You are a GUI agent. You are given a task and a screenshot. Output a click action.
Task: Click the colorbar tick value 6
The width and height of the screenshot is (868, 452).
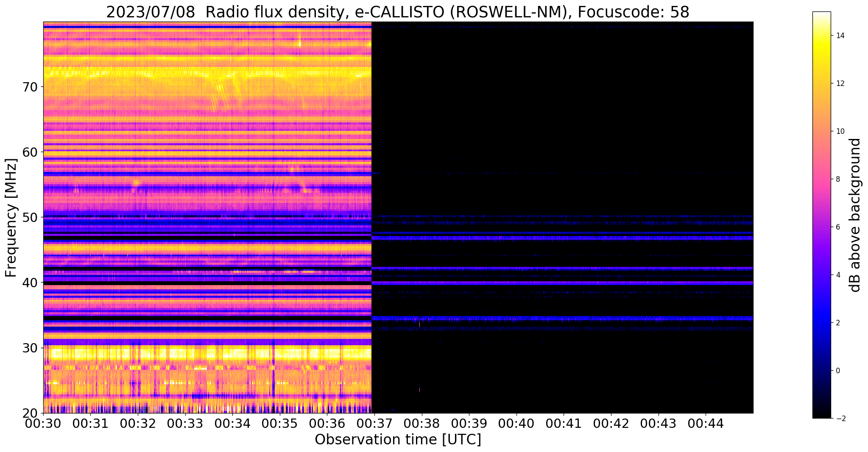pyautogui.click(x=837, y=227)
